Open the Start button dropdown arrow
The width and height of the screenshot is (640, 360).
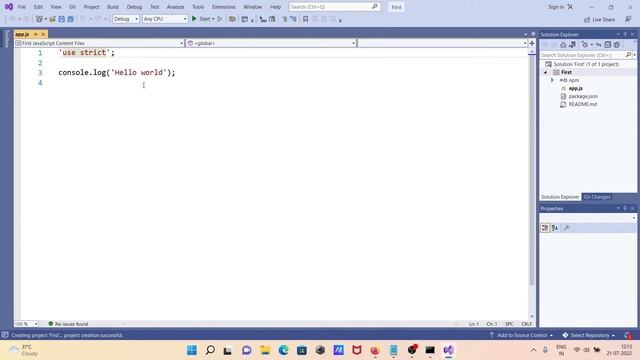click(x=213, y=19)
